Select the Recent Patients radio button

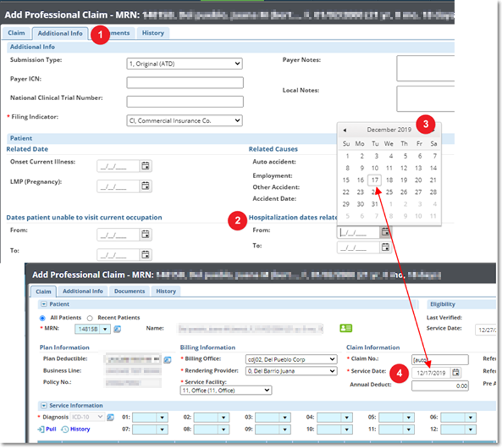point(90,318)
